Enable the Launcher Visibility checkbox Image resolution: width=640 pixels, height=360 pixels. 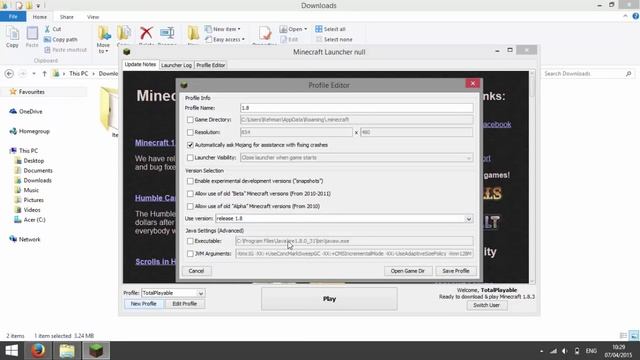190,158
